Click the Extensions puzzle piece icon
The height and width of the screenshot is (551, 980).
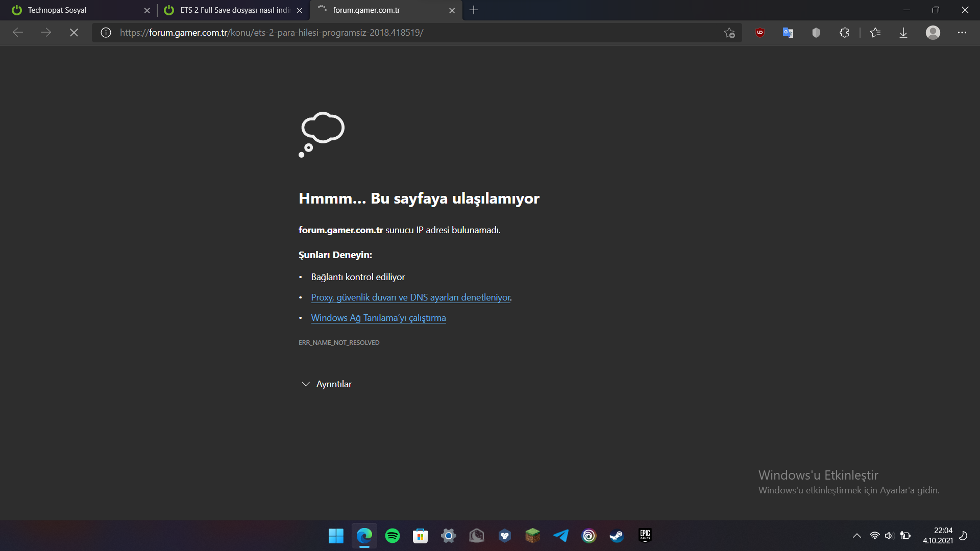(x=844, y=33)
